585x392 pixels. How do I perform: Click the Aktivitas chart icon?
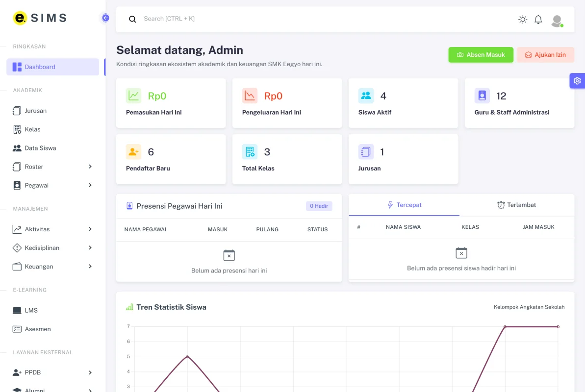[x=17, y=229]
